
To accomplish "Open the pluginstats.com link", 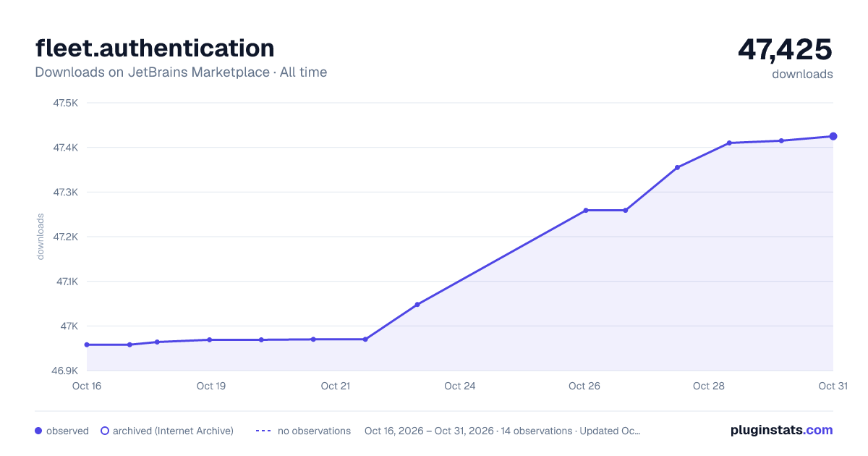I will pos(781,430).
